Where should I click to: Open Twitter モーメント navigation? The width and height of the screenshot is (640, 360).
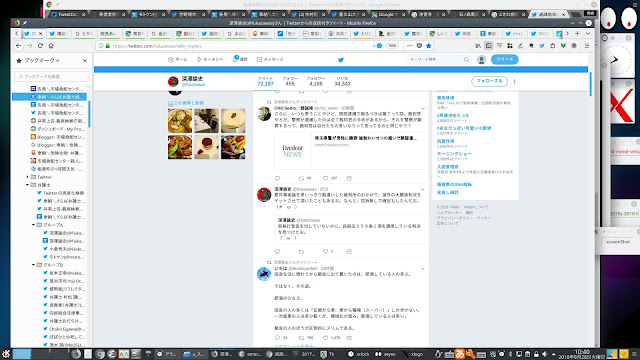click(x=210, y=60)
